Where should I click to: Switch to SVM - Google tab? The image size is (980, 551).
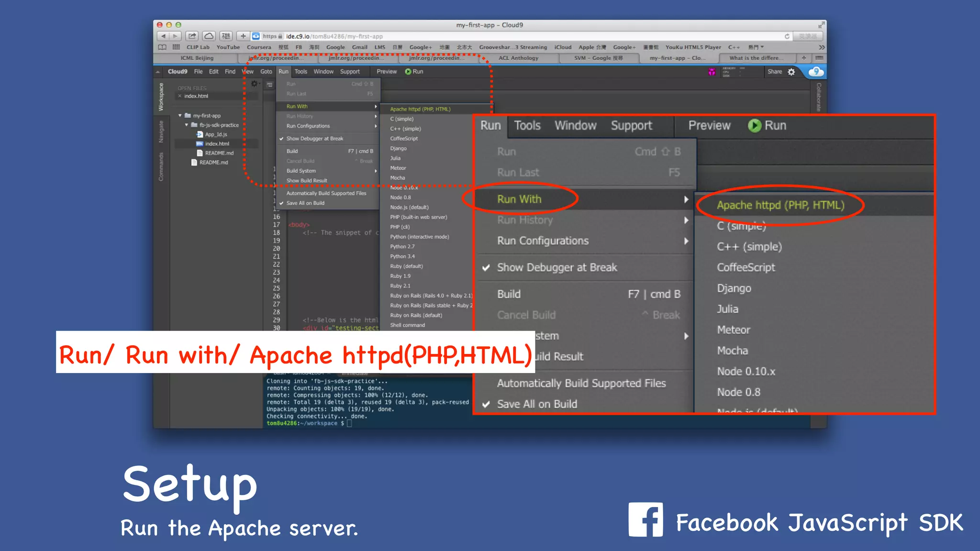point(598,58)
